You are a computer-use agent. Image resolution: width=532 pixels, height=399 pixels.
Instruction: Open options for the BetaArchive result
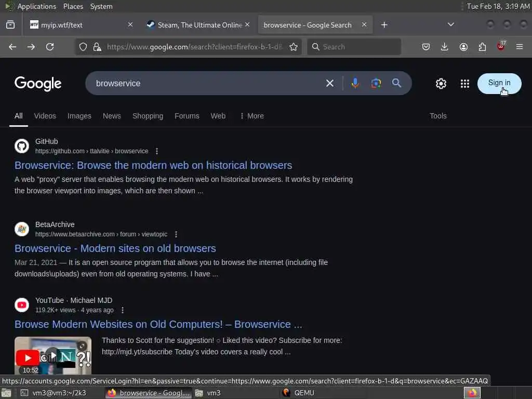tap(176, 234)
